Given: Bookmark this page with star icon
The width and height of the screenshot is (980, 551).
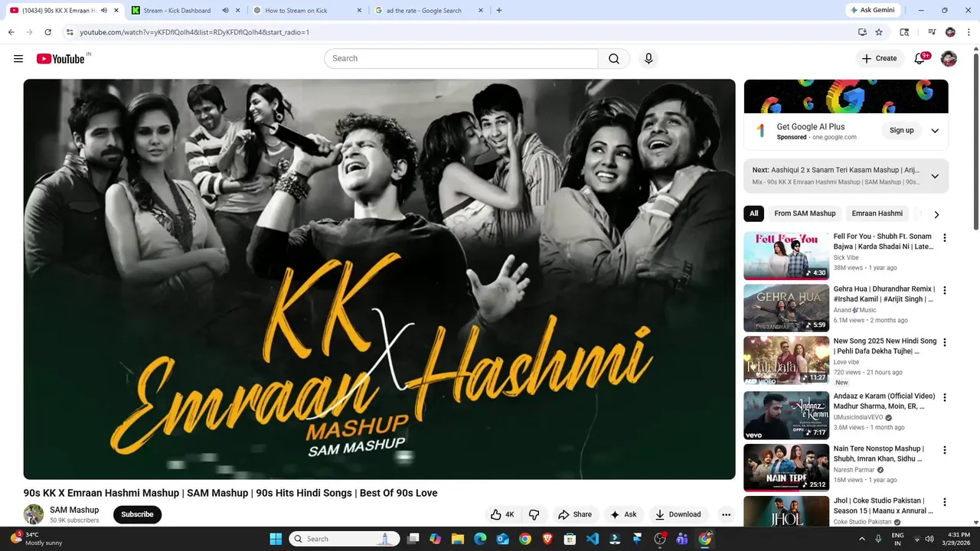Looking at the screenshot, I should pos(879,32).
